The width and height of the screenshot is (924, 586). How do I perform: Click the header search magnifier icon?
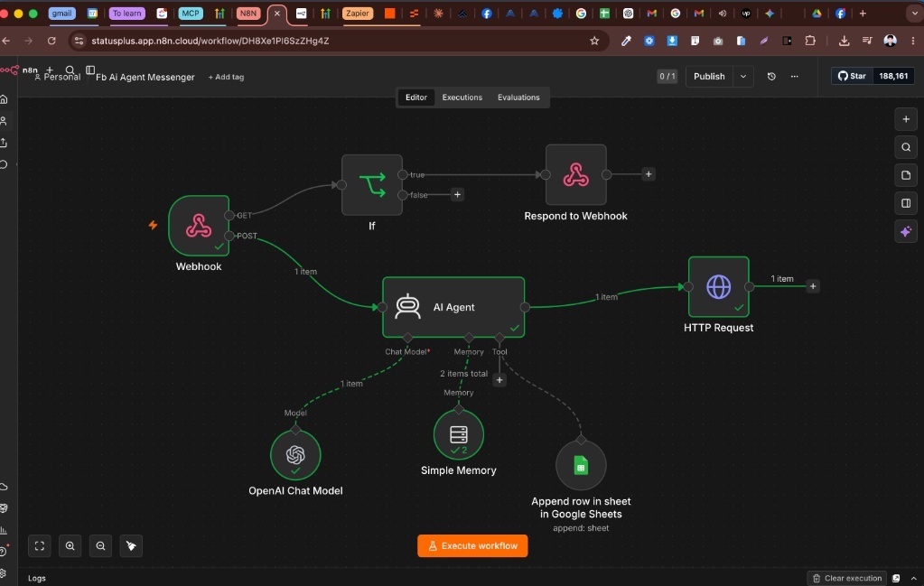click(70, 70)
